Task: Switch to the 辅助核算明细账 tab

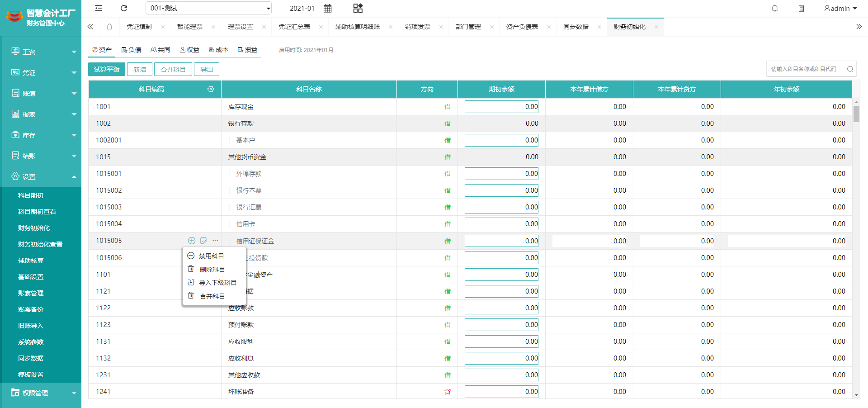Action: 358,27
